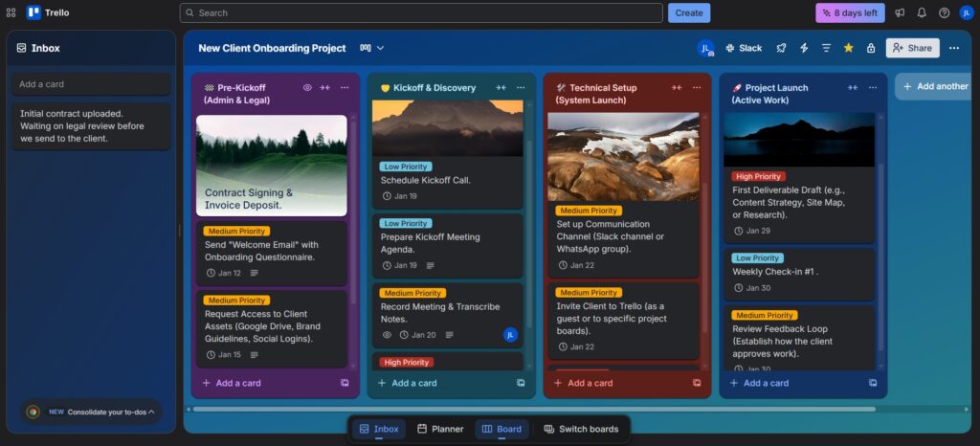The image size is (980, 446).
Task: Click the Share button
Action: point(912,48)
